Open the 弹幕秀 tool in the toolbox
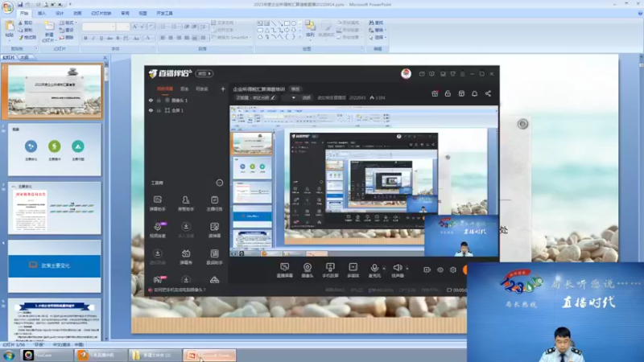Screen dimensions: 644x362 coord(186,257)
